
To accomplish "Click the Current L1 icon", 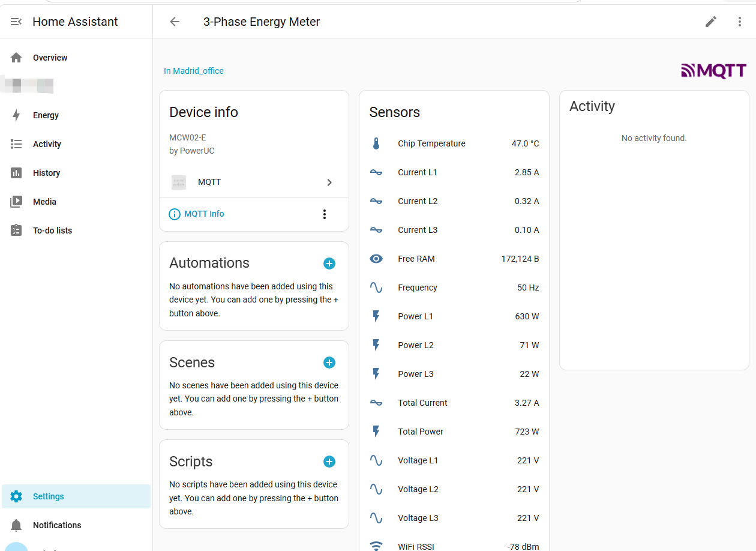I will click(x=376, y=172).
